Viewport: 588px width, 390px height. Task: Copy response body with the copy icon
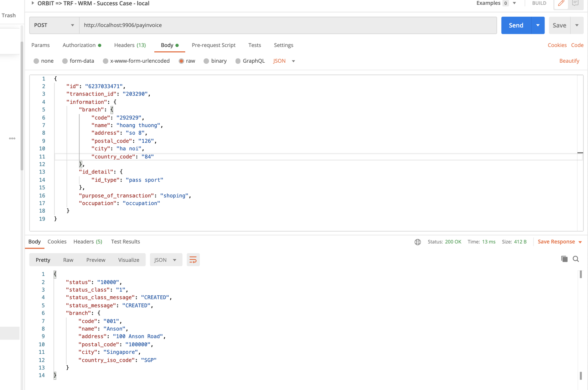[x=564, y=259]
